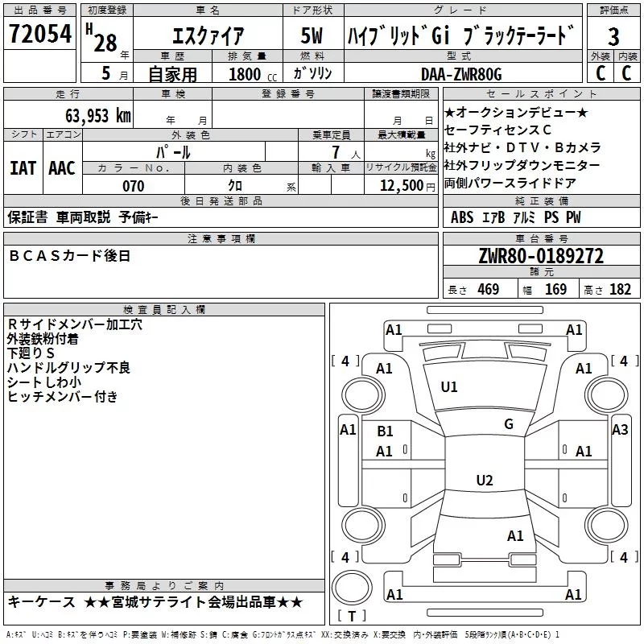The width and height of the screenshot is (644, 644).
Task: Click the A3 scratch mark on the car diagram
Action: (x=620, y=430)
